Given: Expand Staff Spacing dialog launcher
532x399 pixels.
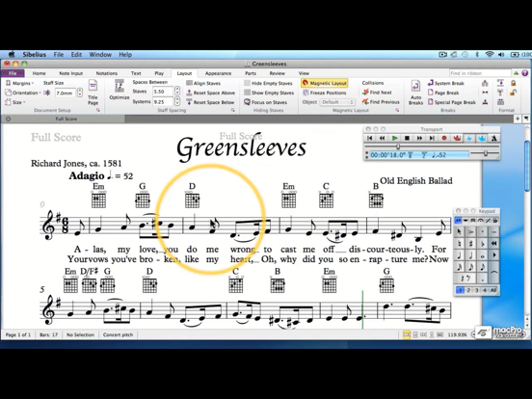Looking at the screenshot, I should click(x=233, y=110).
